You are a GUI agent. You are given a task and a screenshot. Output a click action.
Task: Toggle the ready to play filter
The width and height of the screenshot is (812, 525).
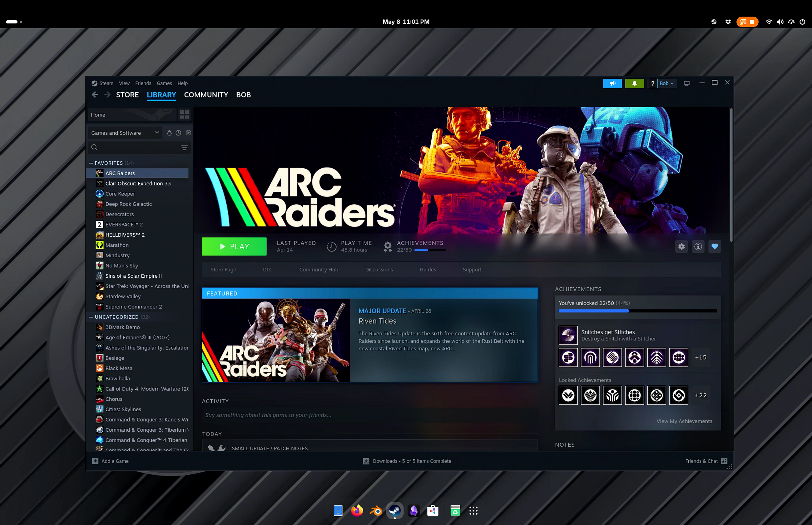coord(188,133)
